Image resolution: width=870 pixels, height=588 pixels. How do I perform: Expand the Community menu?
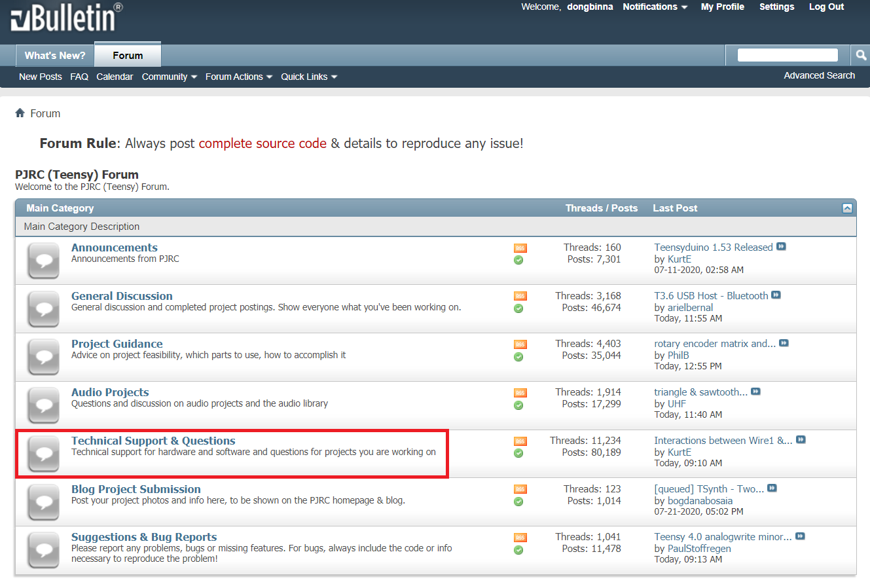tap(170, 77)
